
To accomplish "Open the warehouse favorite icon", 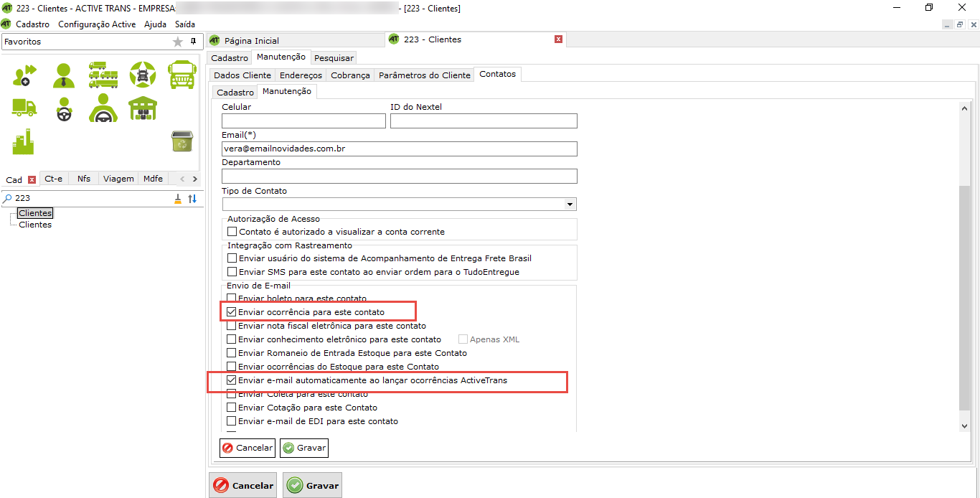I will click(x=142, y=108).
